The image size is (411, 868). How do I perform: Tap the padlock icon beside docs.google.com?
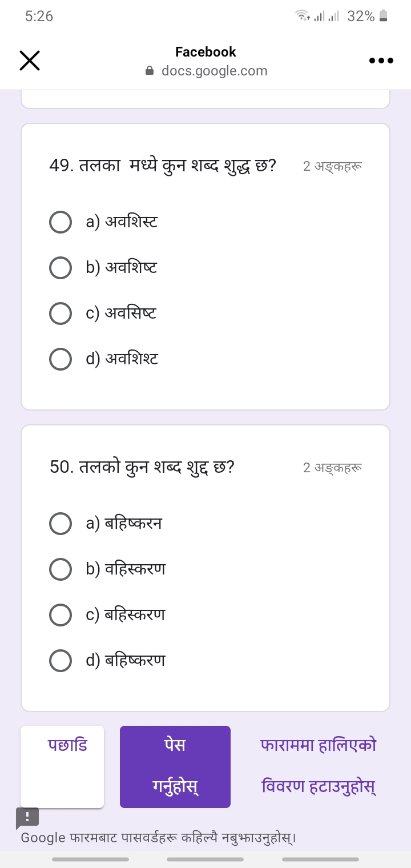coord(150,71)
